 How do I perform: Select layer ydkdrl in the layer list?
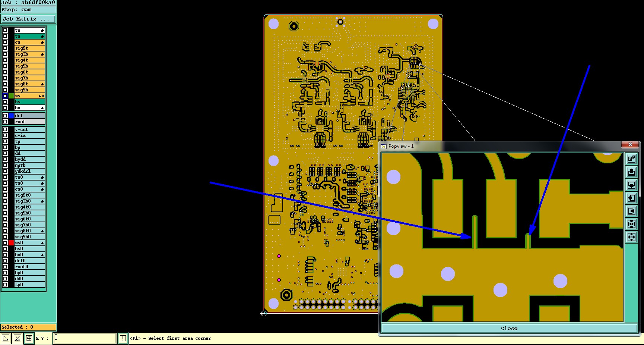pos(29,171)
